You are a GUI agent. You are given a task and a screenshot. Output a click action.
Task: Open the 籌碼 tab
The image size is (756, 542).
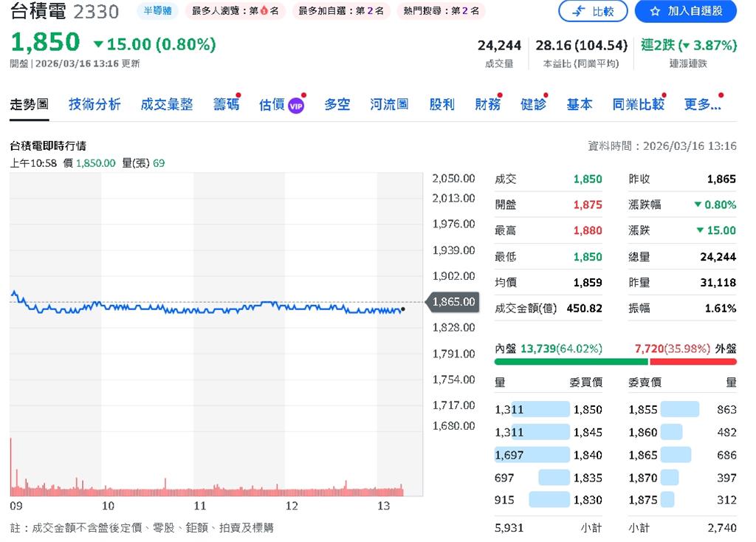click(226, 104)
